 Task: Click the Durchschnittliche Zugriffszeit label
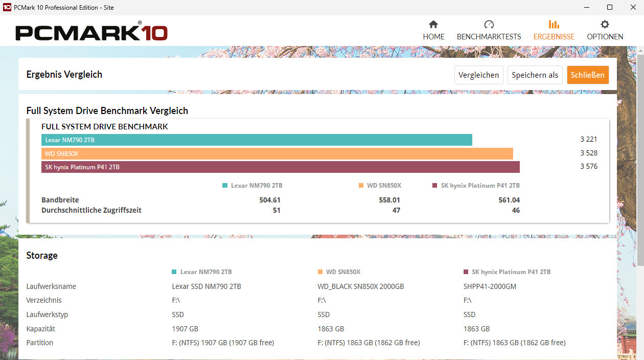(x=91, y=210)
